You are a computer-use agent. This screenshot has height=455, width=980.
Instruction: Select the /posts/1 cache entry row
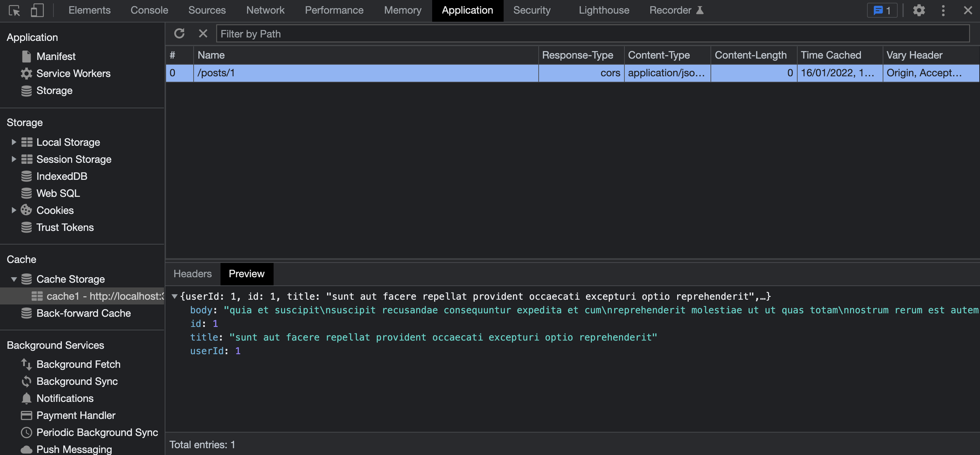[x=365, y=73]
